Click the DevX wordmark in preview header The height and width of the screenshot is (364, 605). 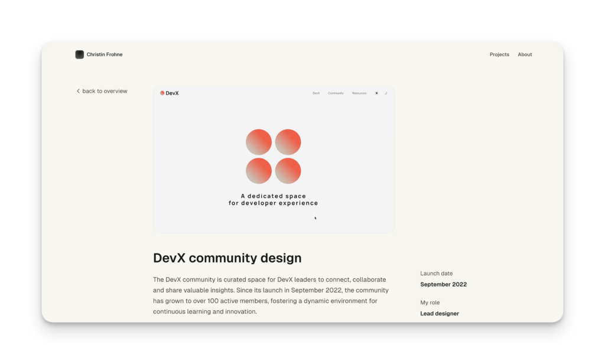pos(172,93)
